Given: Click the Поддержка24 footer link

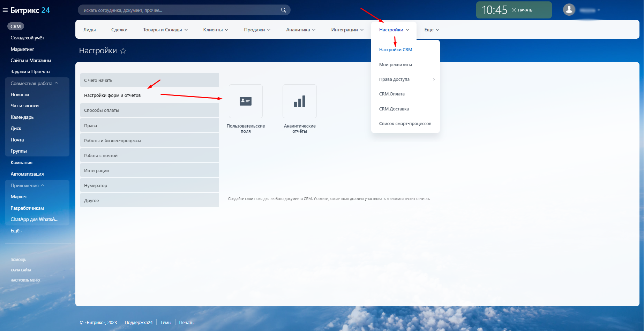Looking at the screenshot, I should pyautogui.click(x=138, y=323).
